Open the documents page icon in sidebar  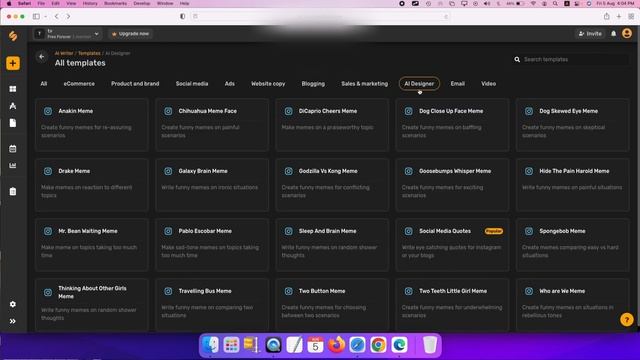pos(13,123)
